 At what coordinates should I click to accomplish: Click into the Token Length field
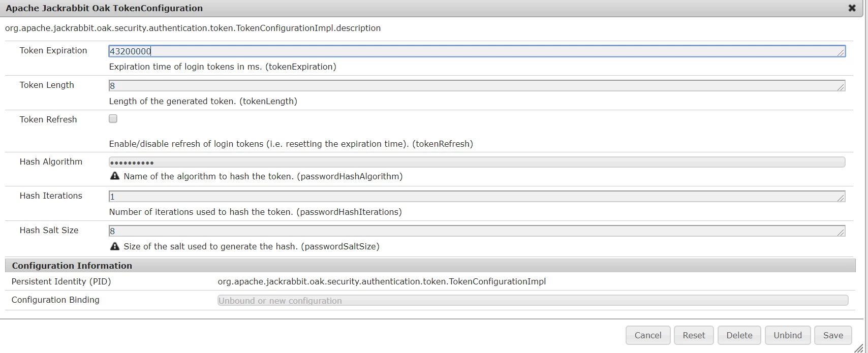pyautogui.click(x=477, y=85)
